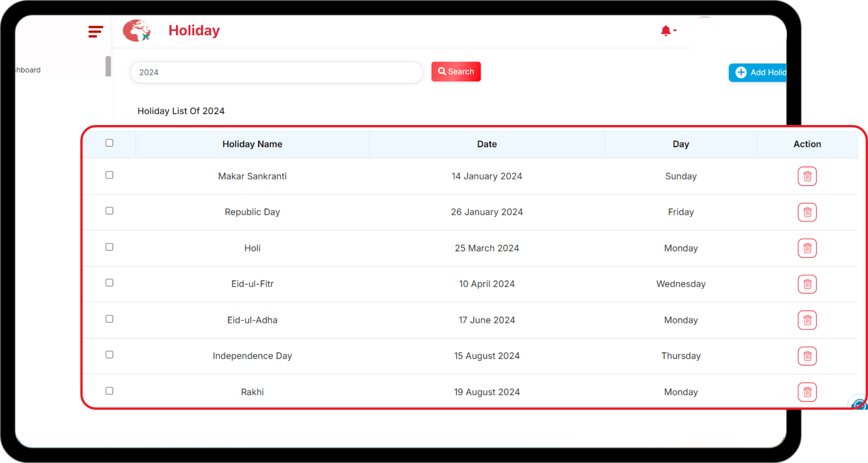Focus the year search field
Viewport: 868px width, 463px height.
(276, 73)
